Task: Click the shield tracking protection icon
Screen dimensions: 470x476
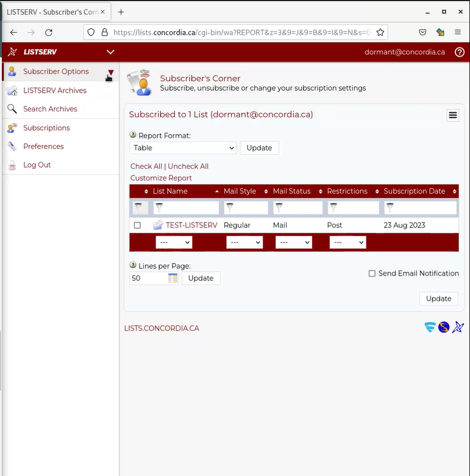Action: pyautogui.click(x=91, y=32)
